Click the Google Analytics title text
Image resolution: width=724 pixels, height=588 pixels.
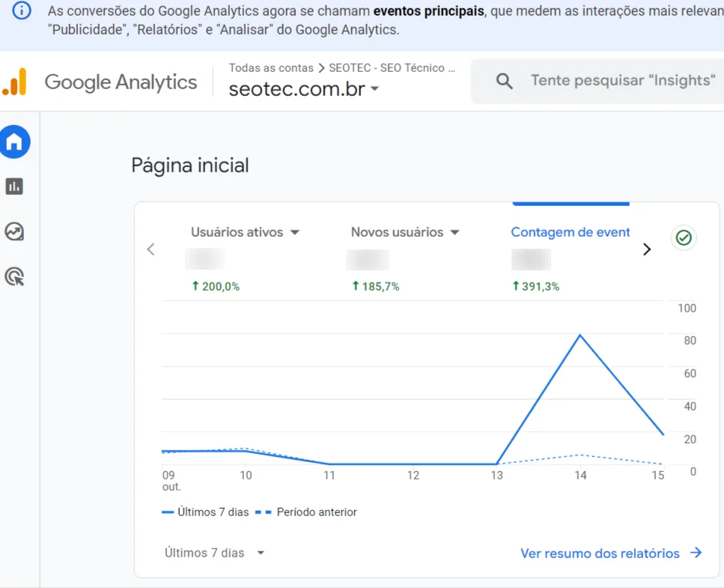tap(121, 82)
